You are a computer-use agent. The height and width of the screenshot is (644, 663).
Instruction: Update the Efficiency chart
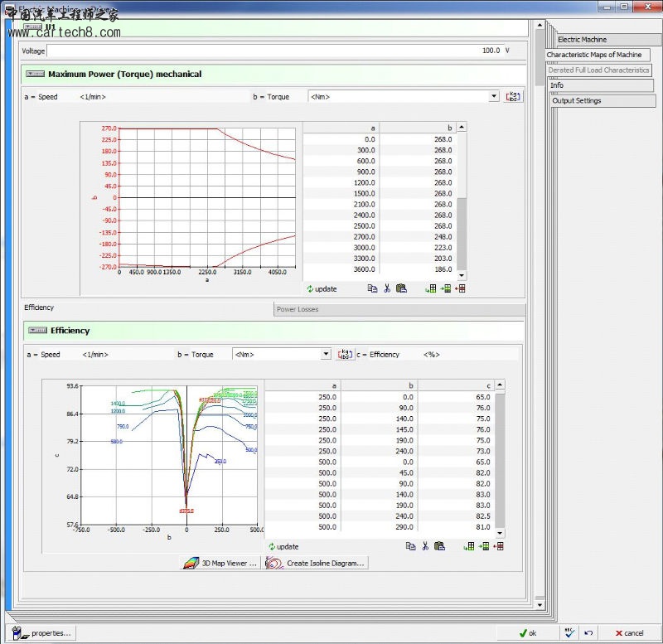283,546
